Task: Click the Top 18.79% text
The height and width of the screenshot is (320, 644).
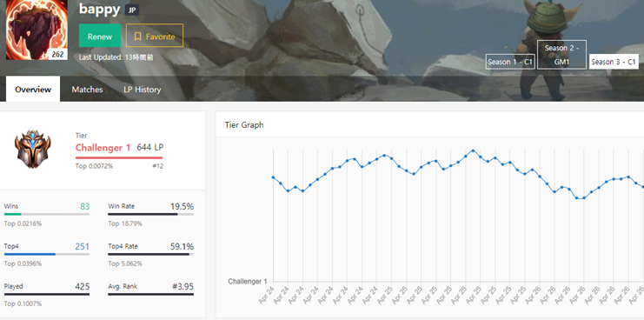Action: click(125, 223)
